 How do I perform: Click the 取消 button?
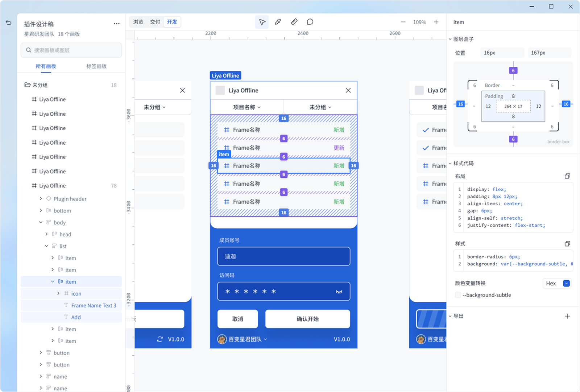point(238,319)
